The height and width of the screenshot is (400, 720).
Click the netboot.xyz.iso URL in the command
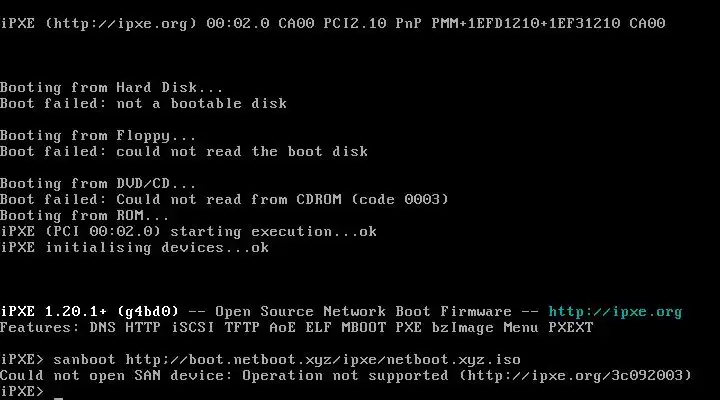click(323, 360)
